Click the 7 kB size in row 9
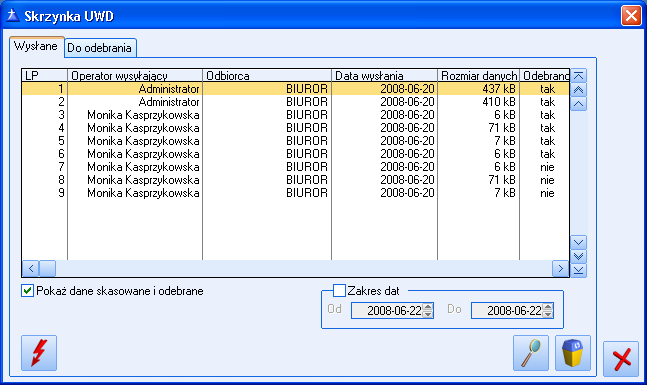The height and width of the screenshot is (385, 647). [x=505, y=193]
